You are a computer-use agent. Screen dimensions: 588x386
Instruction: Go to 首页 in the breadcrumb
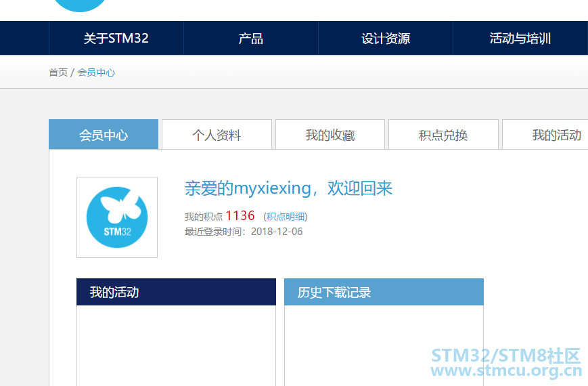(x=58, y=72)
